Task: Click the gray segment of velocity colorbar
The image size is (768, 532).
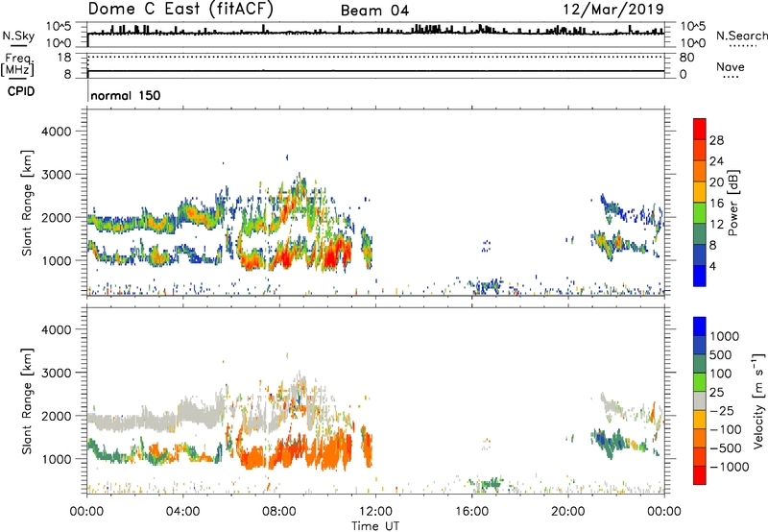Action: [x=700, y=400]
